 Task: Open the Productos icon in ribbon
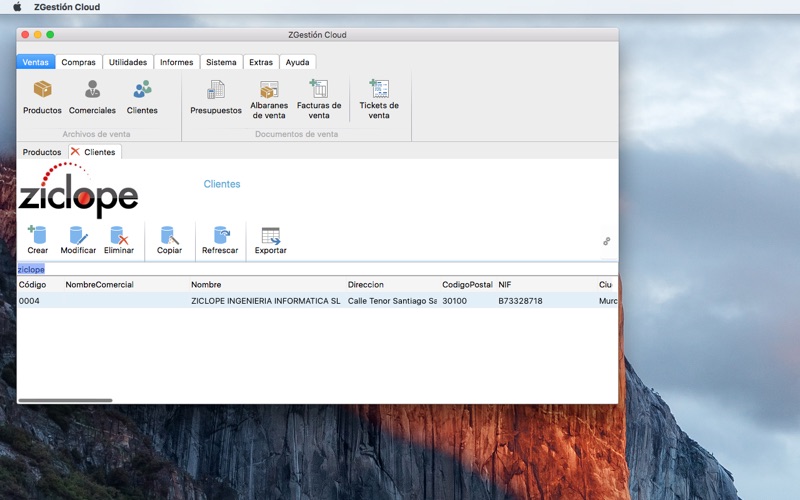tap(42, 97)
